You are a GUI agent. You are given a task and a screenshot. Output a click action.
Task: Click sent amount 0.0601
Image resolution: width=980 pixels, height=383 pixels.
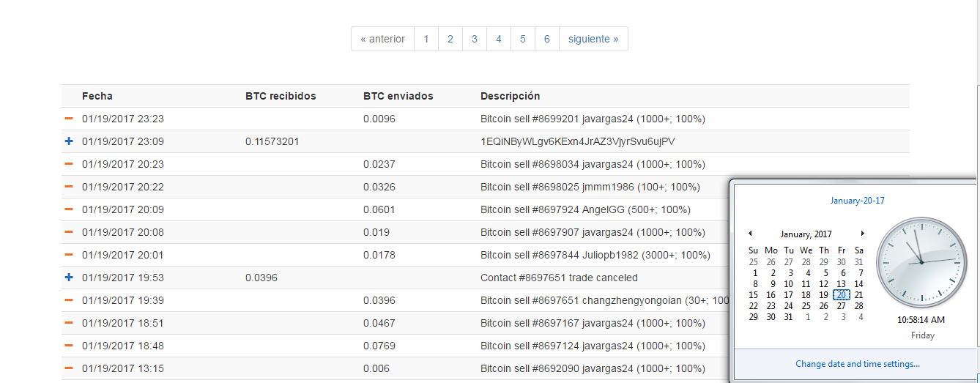[x=379, y=209]
